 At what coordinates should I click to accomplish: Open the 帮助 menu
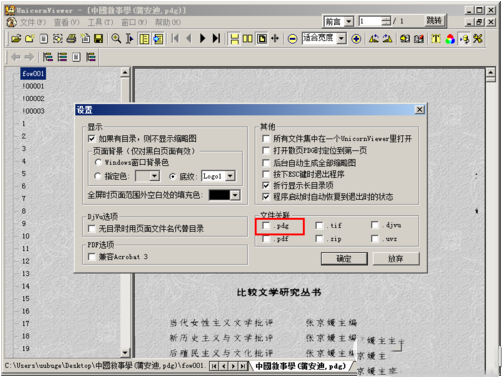(168, 22)
